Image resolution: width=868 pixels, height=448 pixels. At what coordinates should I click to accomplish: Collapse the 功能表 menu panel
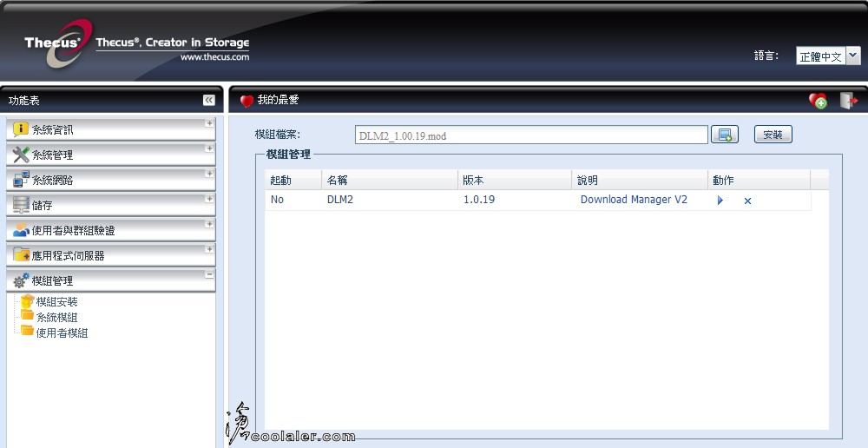208,100
